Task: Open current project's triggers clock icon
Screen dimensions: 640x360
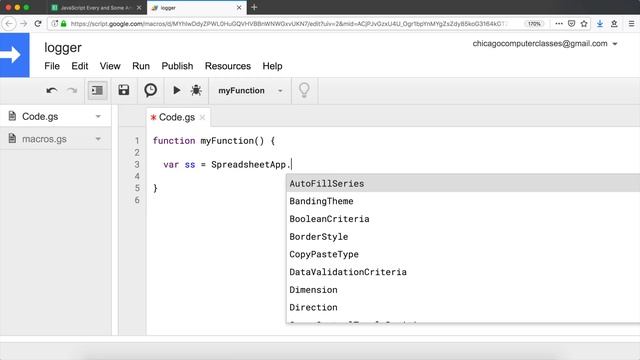Action: pos(151,90)
